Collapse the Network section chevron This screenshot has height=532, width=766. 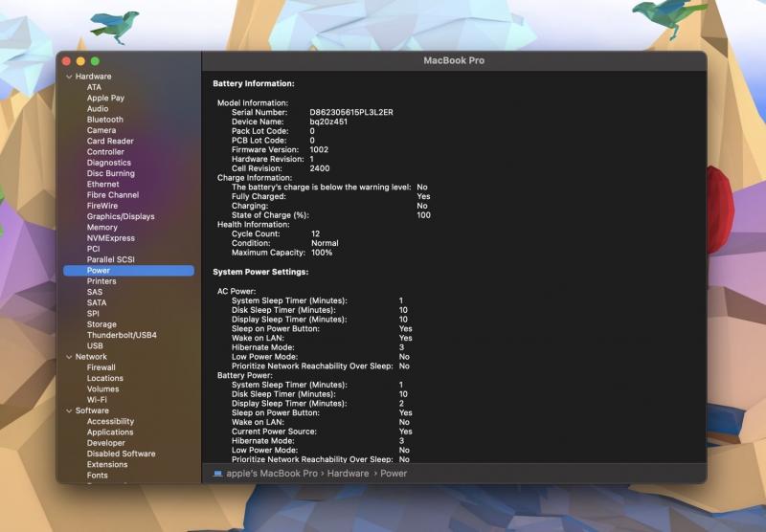pyautogui.click(x=69, y=357)
